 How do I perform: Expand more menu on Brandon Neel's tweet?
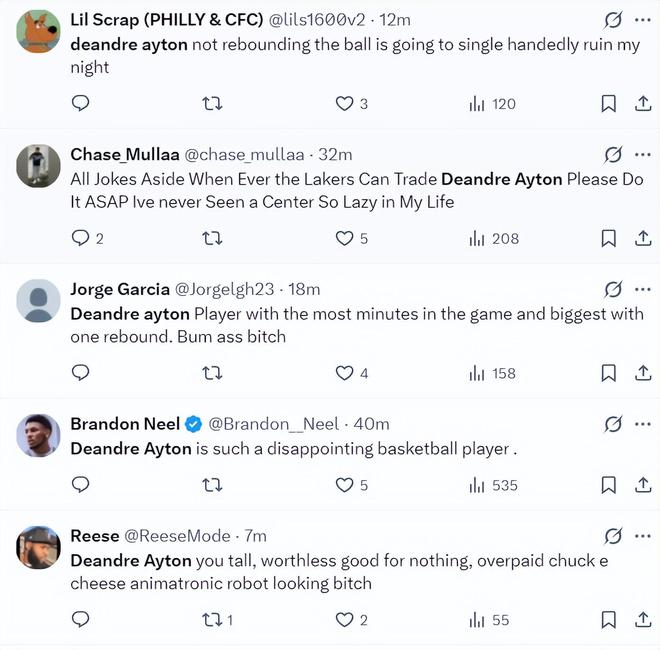coord(643,424)
